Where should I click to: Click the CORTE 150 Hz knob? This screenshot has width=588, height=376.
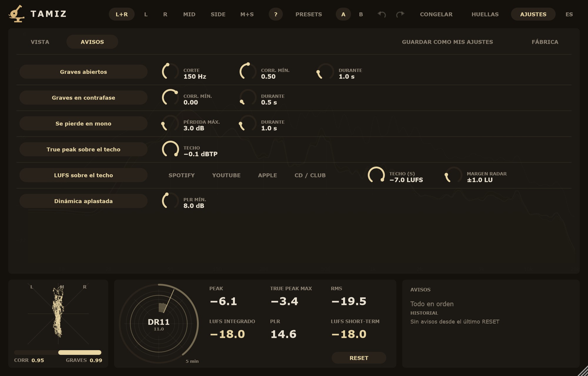coord(170,71)
